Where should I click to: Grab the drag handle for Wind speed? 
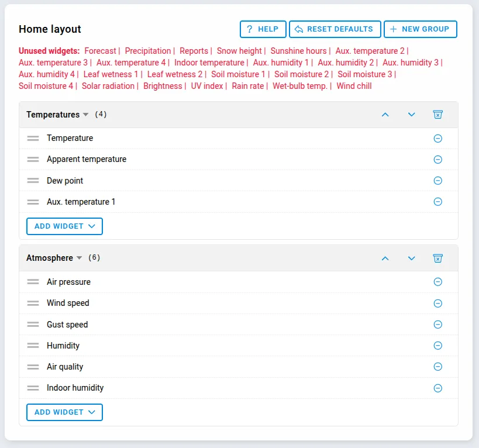[x=33, y=303]
